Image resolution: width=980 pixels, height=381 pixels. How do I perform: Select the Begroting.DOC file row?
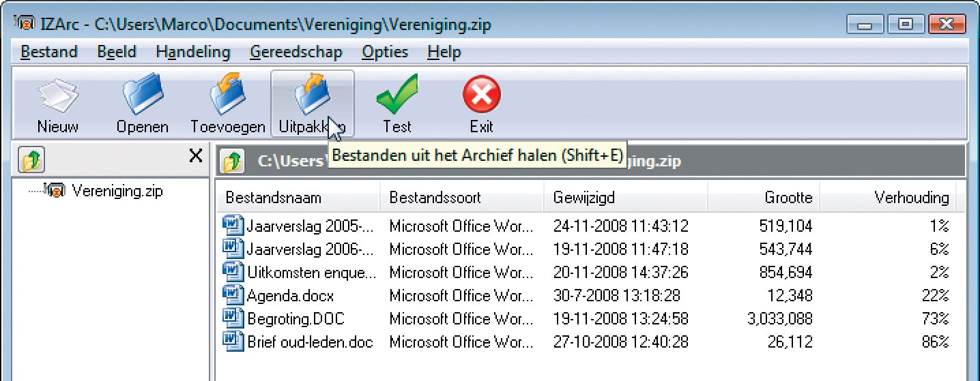coord(295,319)
